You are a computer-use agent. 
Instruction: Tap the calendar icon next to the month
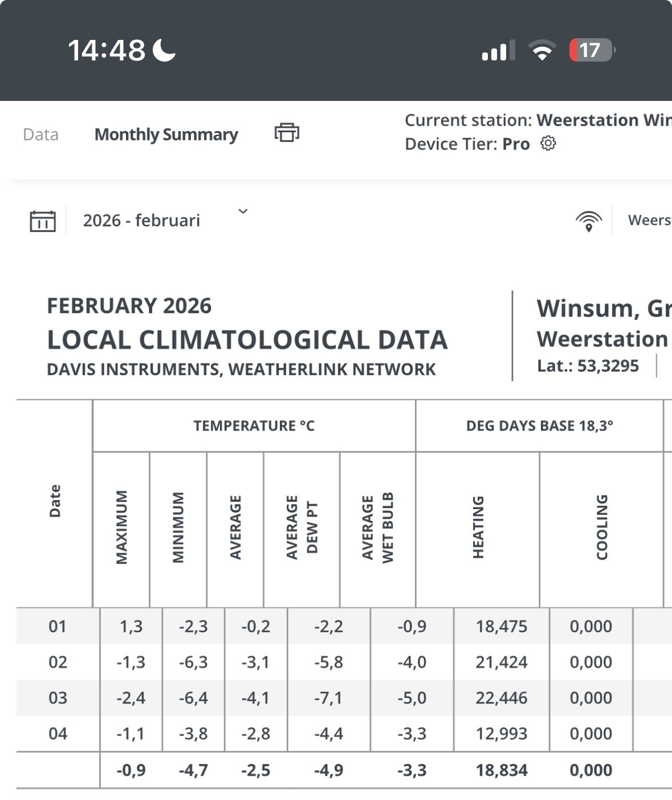click(43, 221)
